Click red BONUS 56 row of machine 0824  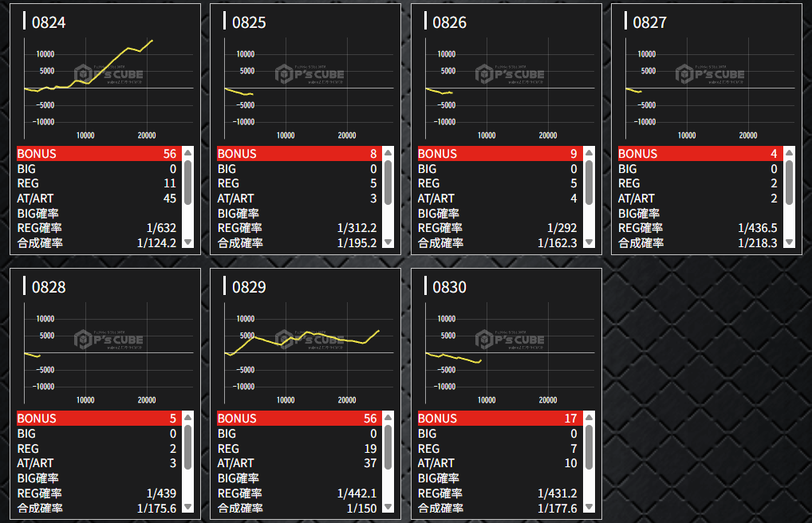(x=98, y=154)
